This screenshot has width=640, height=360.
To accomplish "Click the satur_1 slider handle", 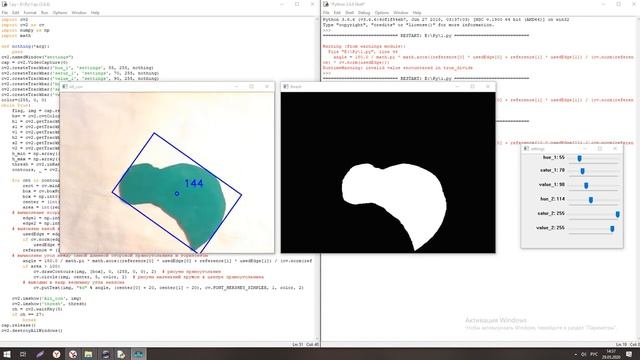I will tap(582, 171).
